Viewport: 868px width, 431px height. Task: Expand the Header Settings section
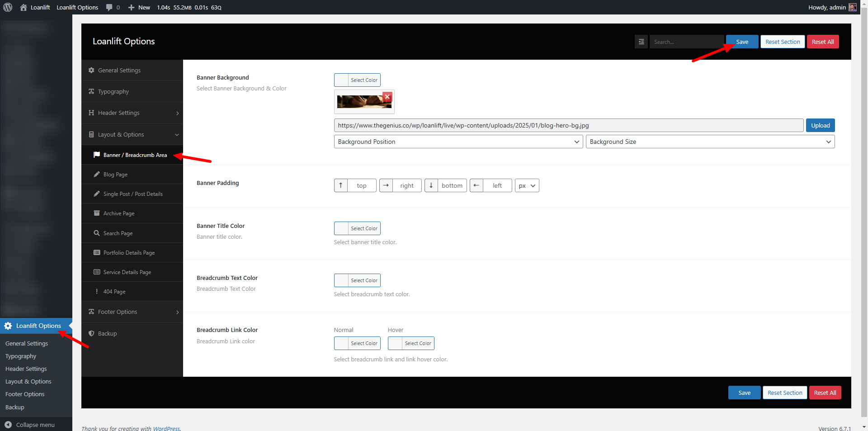[132, 113]
